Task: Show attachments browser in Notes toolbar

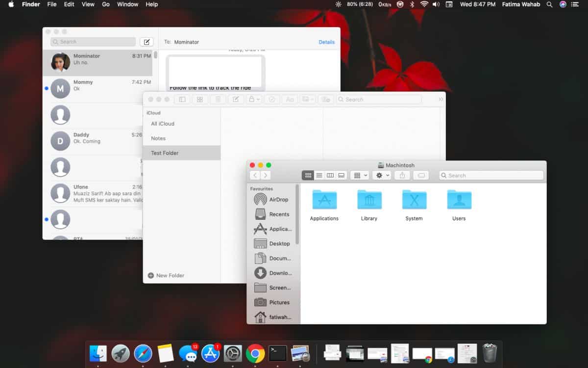Action: click(x=200, y=100)
